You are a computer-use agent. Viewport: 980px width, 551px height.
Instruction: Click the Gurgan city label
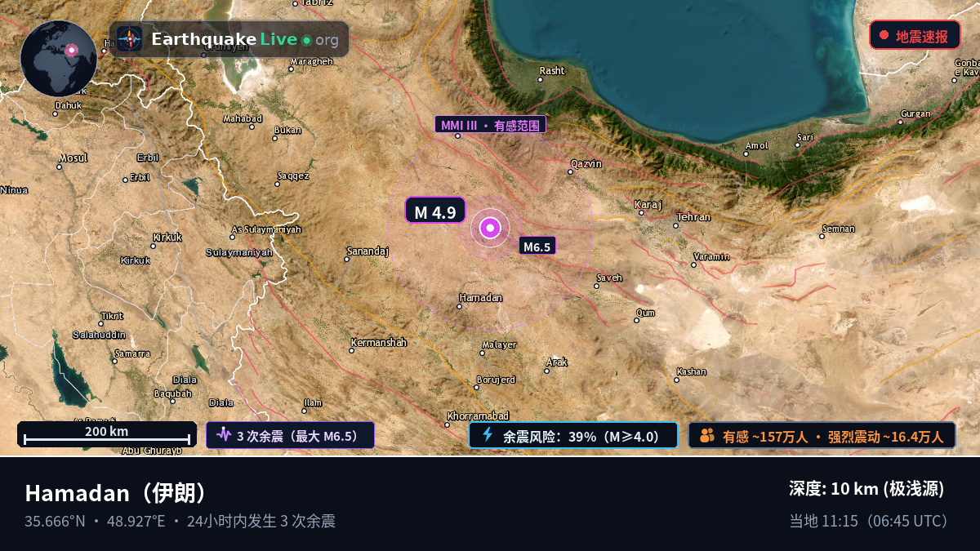point(915,113)
